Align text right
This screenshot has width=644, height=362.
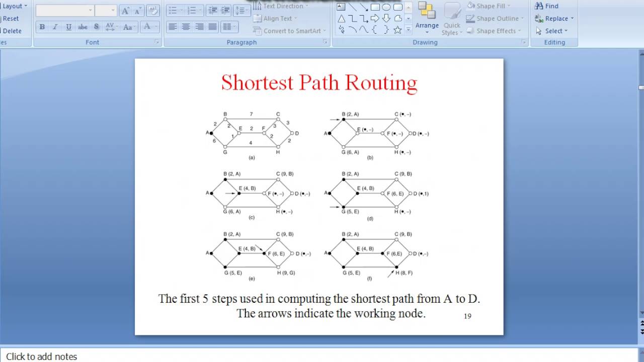(x=199, y=27)
